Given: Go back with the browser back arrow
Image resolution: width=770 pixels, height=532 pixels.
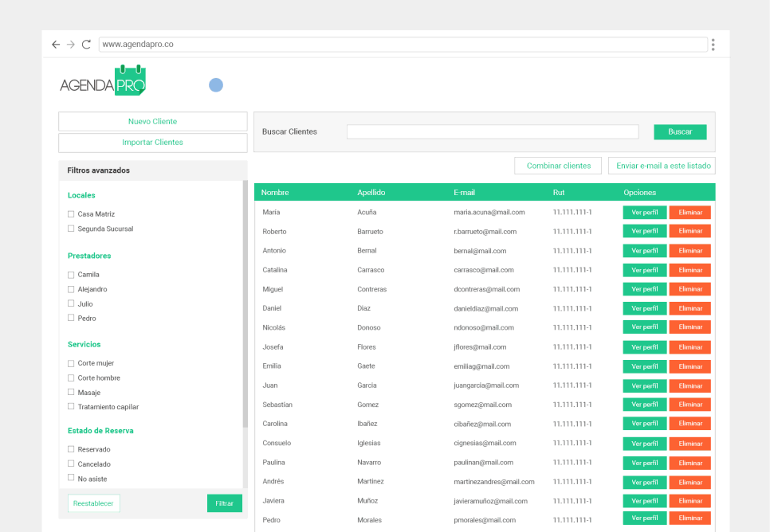Looking at the screenshot, I should (x=56, y=44).
